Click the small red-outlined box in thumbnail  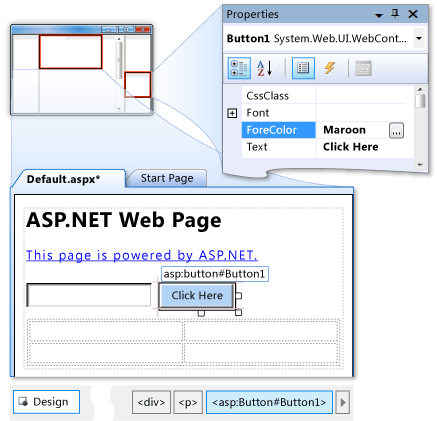coord(138,85)
